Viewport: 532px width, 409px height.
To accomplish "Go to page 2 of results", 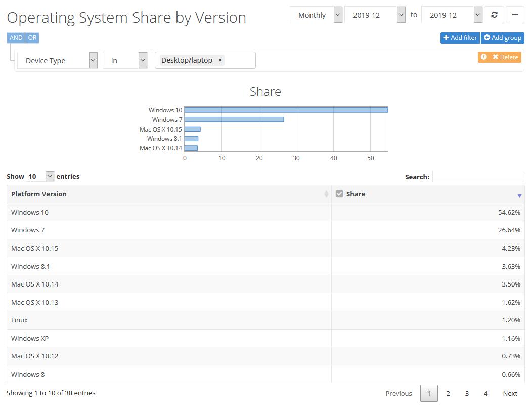I will pos(448,393).
